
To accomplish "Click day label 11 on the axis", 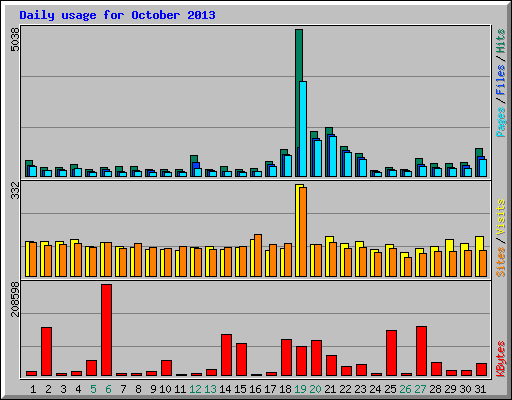I will pyautogui.click(x=180, y=389).
